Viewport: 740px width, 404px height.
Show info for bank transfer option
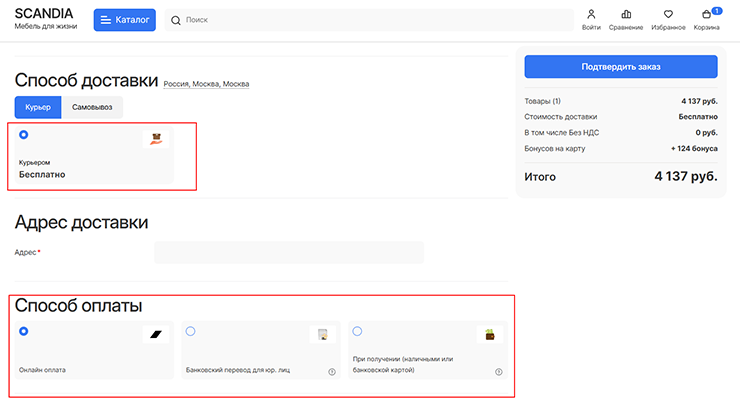(331, 371)
